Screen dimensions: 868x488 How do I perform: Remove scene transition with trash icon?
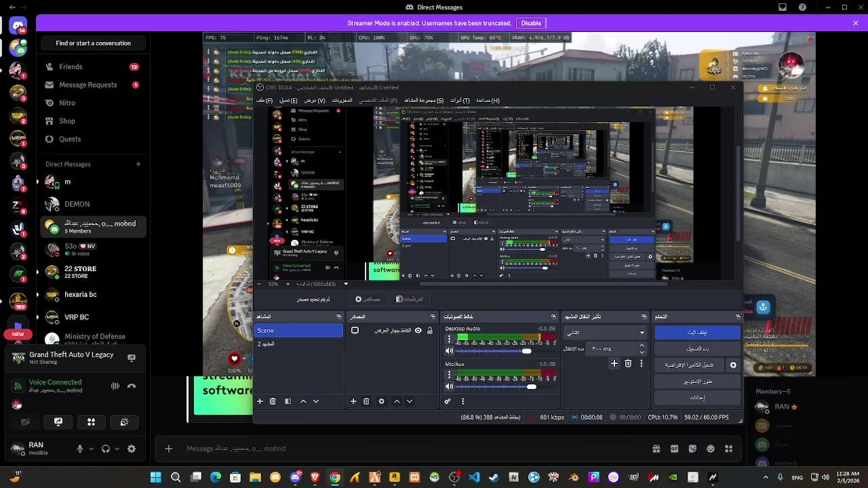(x=628, y=363)
